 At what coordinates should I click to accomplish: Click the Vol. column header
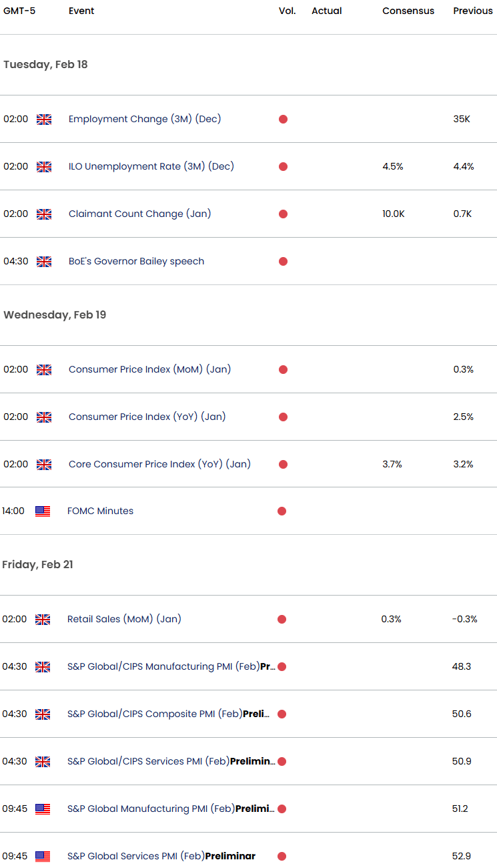[287, 11]
